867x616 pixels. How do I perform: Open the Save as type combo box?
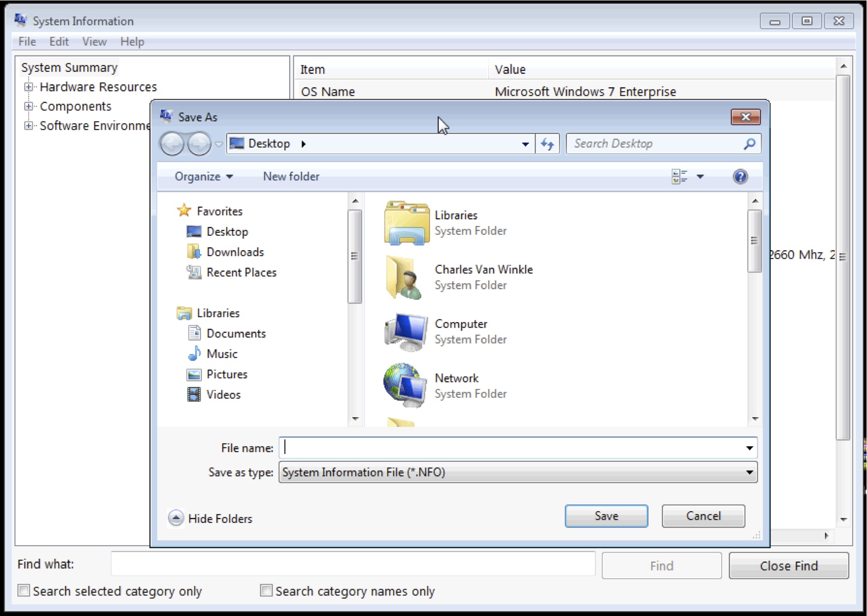pyautogui.click(x=518, y=472)
